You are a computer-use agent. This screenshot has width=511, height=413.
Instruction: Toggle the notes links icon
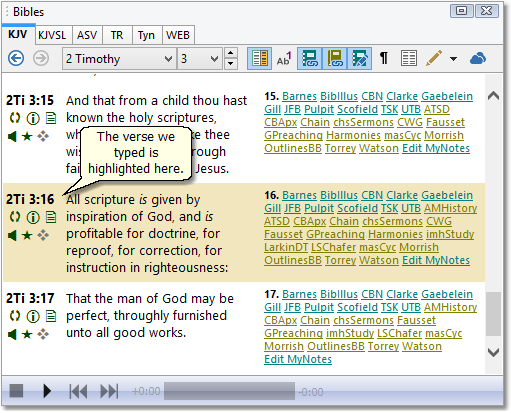point(359,59)
